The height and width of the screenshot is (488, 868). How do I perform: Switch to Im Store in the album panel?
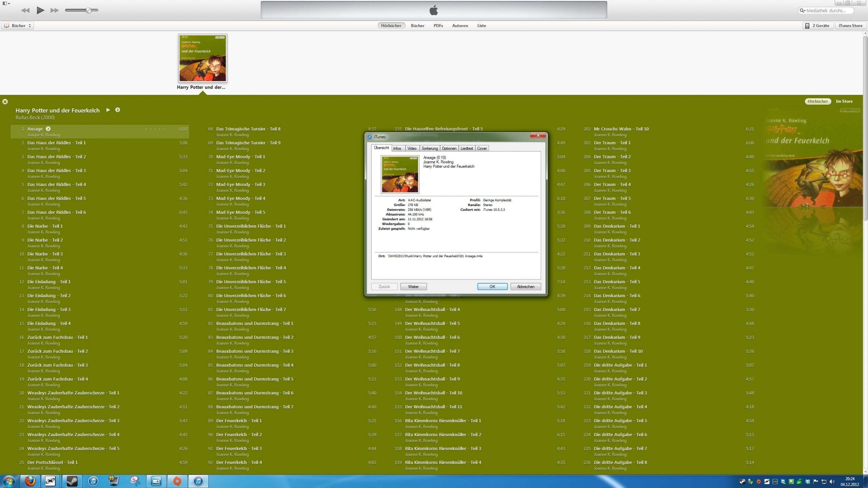click(844, 101)
